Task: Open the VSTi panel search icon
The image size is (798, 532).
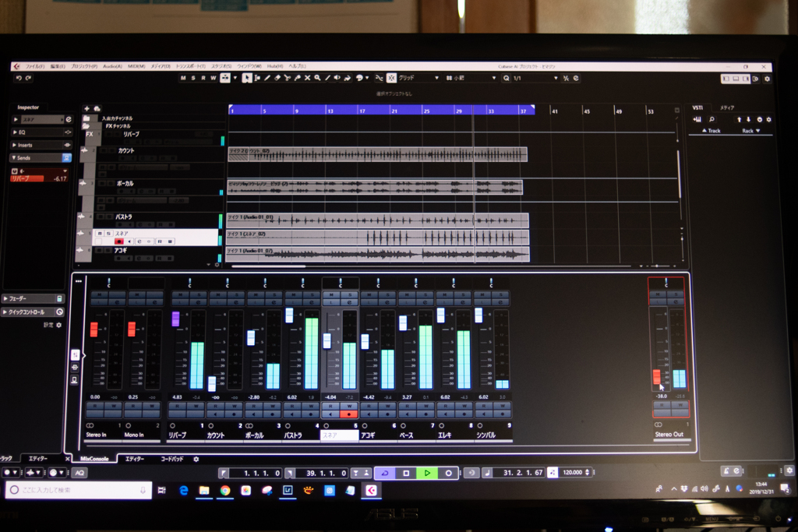Action: (x=712, y=119)
